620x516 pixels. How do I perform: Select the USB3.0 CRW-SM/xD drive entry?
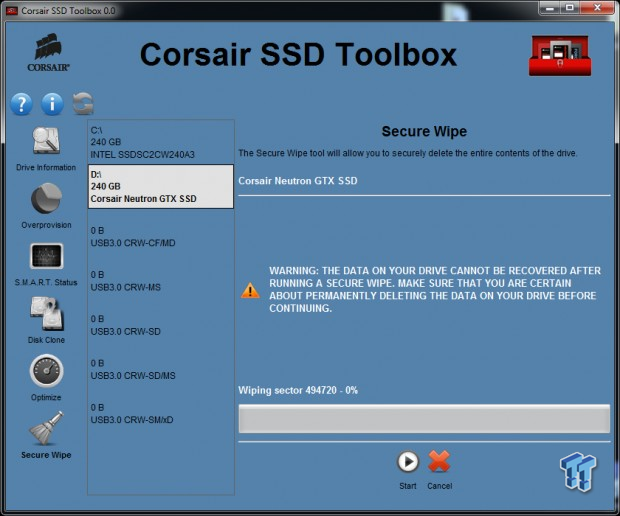click(x=161, y=414)
